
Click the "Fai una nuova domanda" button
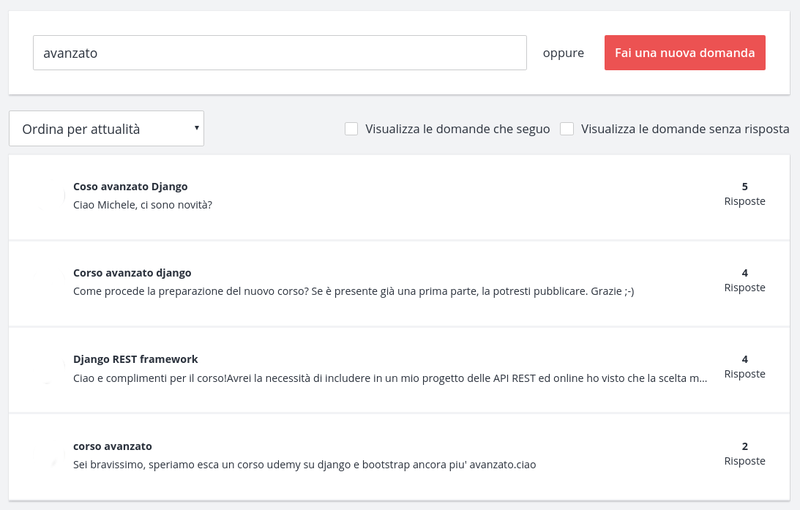point(685,53)
